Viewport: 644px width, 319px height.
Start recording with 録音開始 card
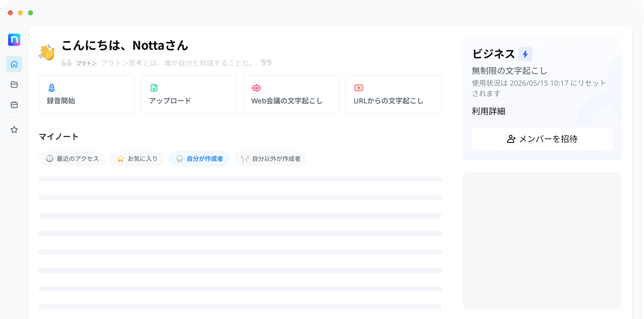pos(87,94)
